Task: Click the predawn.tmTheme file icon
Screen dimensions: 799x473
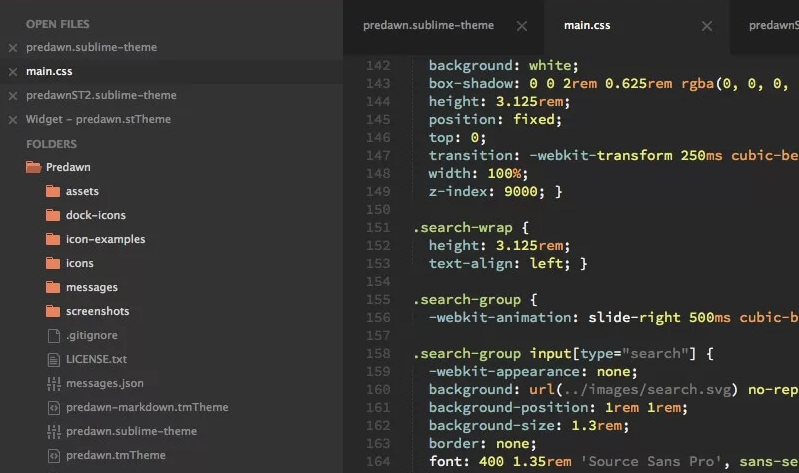Action: point(54,455)
